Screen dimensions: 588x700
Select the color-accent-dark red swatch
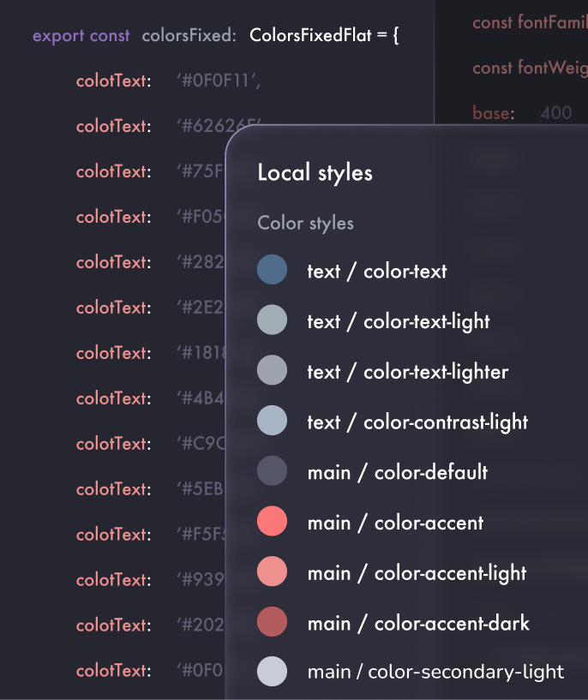272,622
